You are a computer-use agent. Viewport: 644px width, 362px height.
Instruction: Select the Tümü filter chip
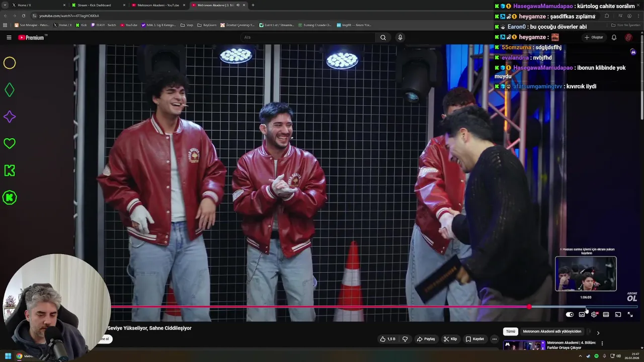tap(511, 331)
